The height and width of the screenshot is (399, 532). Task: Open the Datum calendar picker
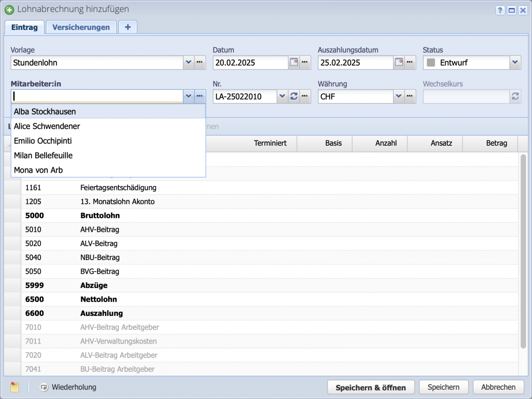pyautogui.click(x=294, y=63)
